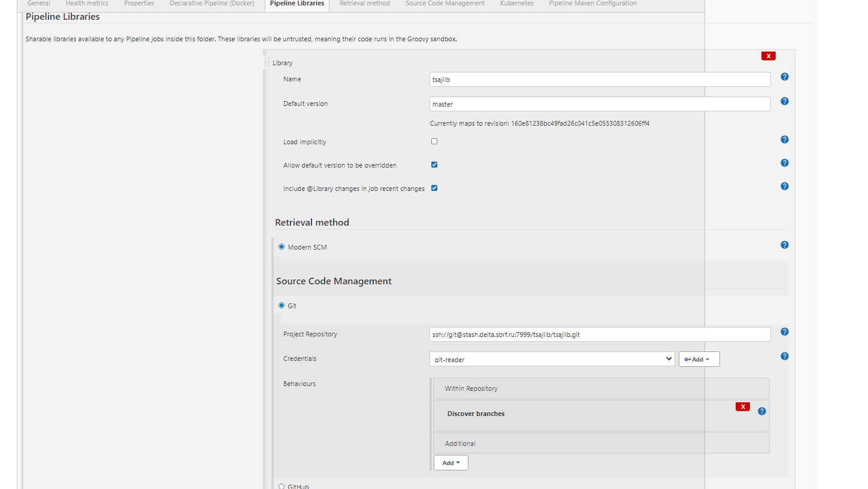Select the GitHub radio option
This screenshot has width=868, height=489.
pos(282,487)
